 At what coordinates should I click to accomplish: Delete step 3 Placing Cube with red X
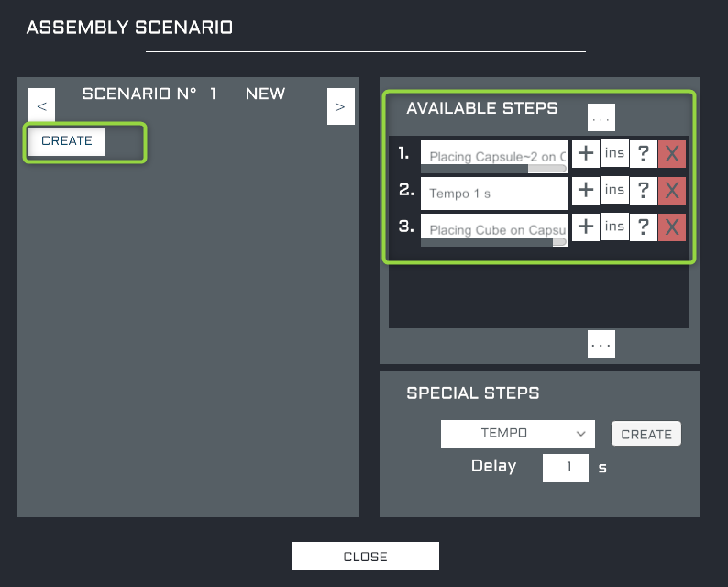(x=672, y=227)
